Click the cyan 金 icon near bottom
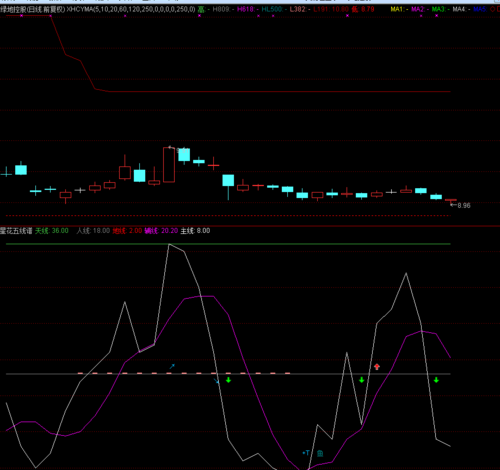500x470 pixels. (x=320, y=453)
